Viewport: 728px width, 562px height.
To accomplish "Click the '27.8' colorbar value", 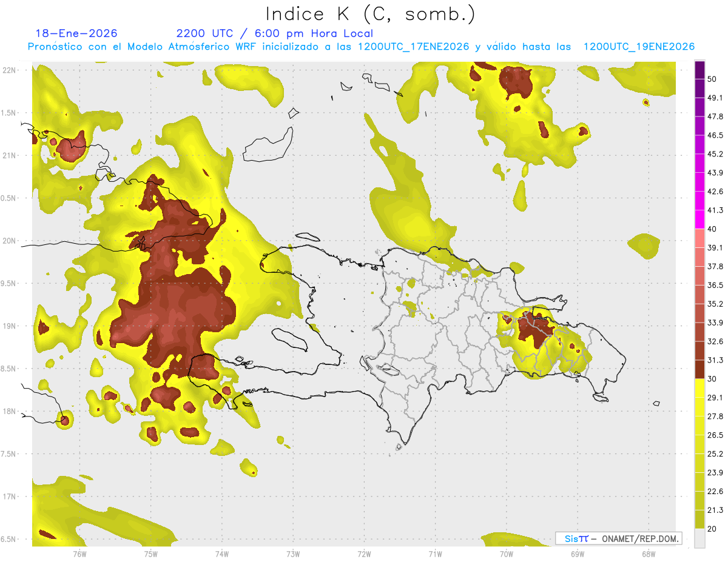I will point(715,416).
